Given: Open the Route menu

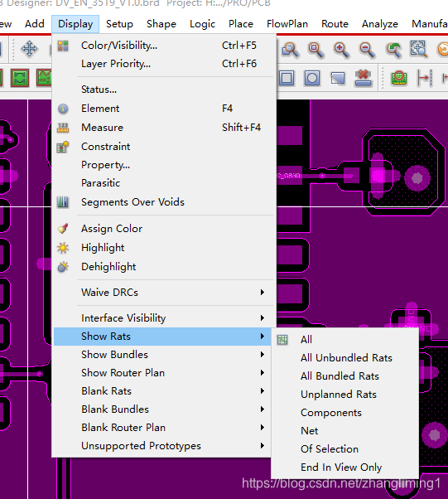Looking at the screenshot, I should click(335, 24).
